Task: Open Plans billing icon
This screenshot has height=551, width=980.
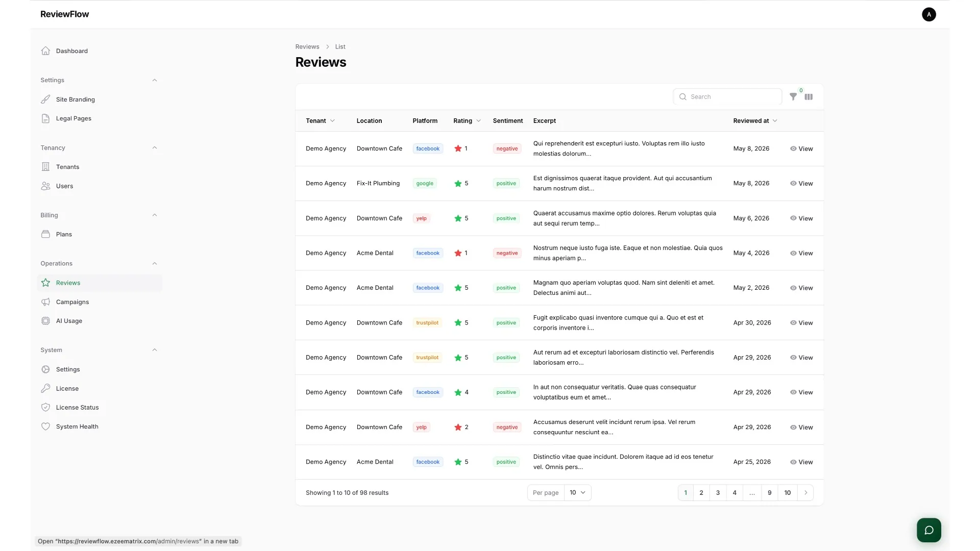Action: pyautogui.click(x=45, y=234)
